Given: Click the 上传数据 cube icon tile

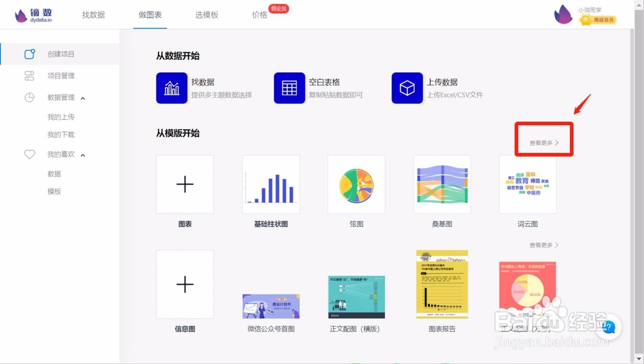Looking at the screenshot, I should tap(407, 88).
